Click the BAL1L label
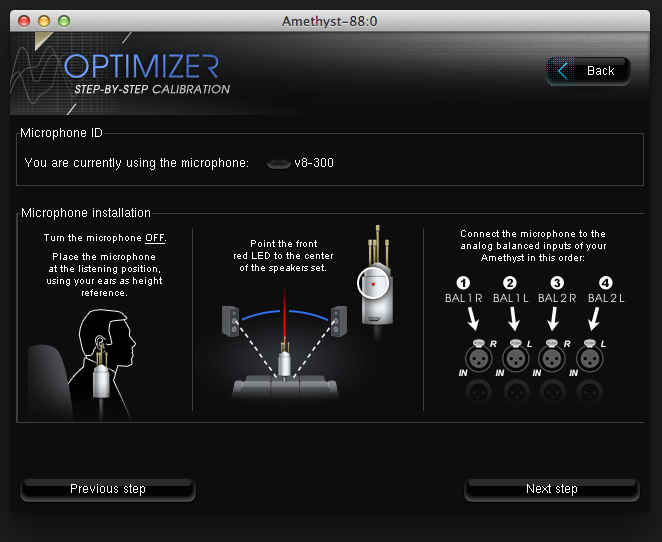The height and width of the screenshot is (542, 662). (x=511, y=298)
